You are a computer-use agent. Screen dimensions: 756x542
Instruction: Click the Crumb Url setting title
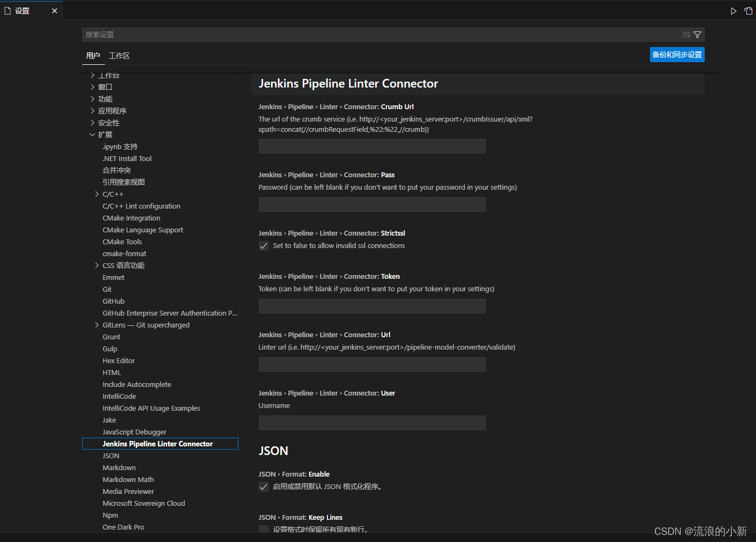pyautogui.click(x=336, y=106)
